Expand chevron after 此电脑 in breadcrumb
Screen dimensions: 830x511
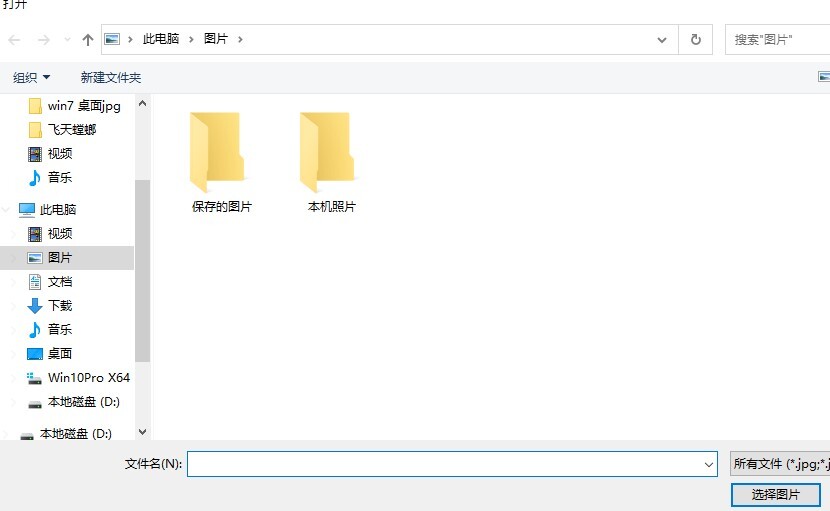coord(192,39)
